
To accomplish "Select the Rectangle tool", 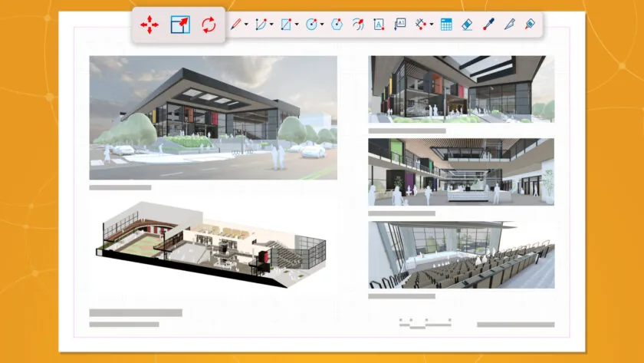I will 286,25.
